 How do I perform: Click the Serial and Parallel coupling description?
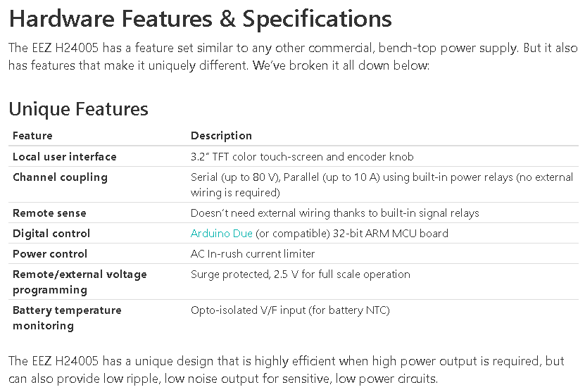382,184
